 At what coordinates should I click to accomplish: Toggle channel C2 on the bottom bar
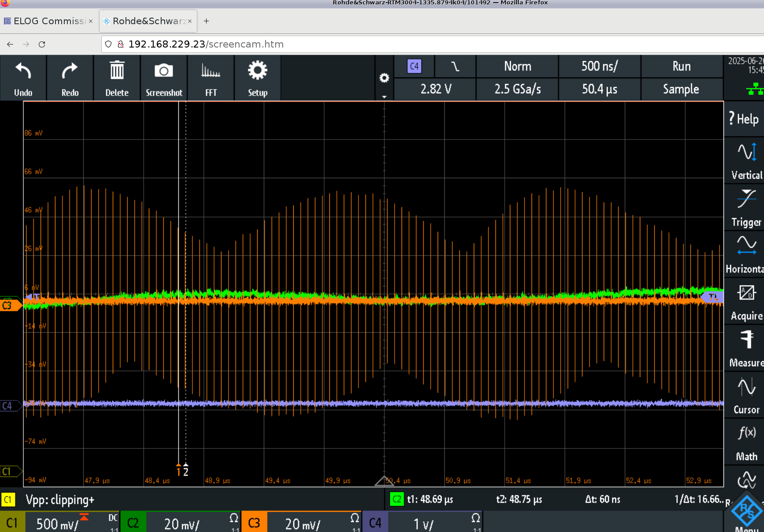(x=133, y=523)
